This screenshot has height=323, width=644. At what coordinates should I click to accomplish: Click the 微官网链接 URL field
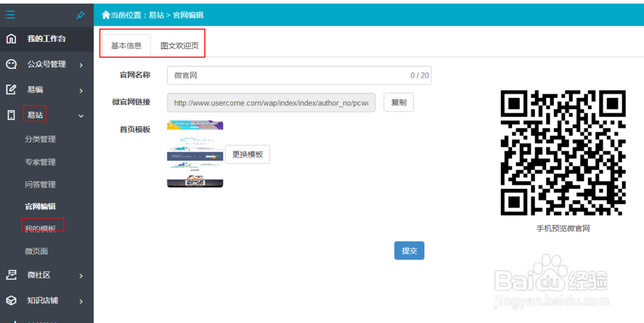tap(271, 103)
